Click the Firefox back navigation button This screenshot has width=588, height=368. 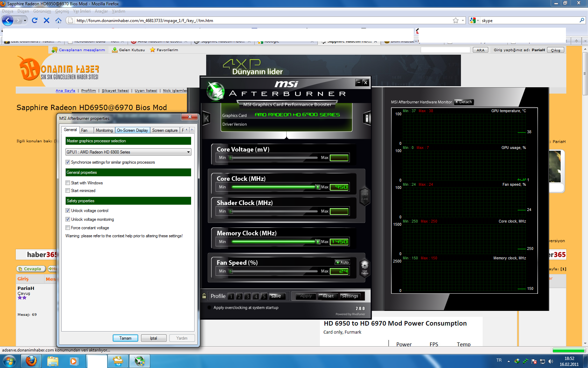tap(8, 20)
